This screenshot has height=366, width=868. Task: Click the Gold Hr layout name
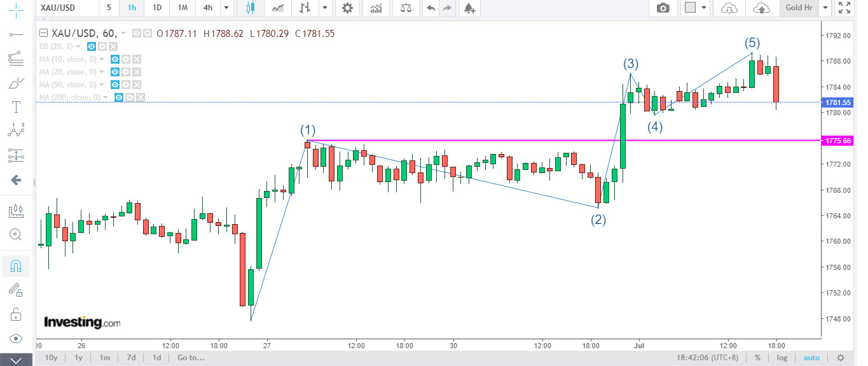coord(799,8)
